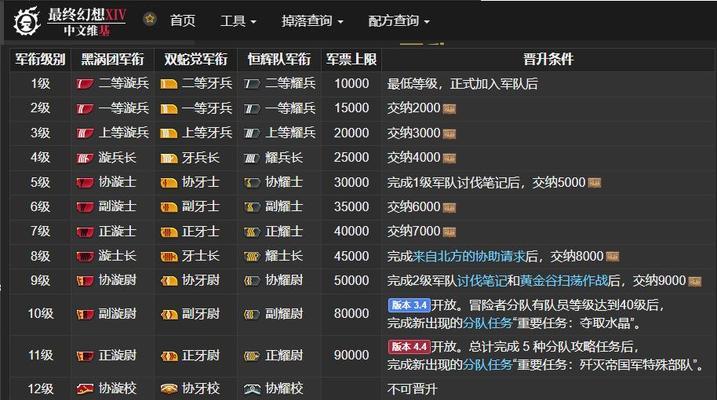
Task: Click the 耀士长 rank name
Action: (x=284, y=256)
